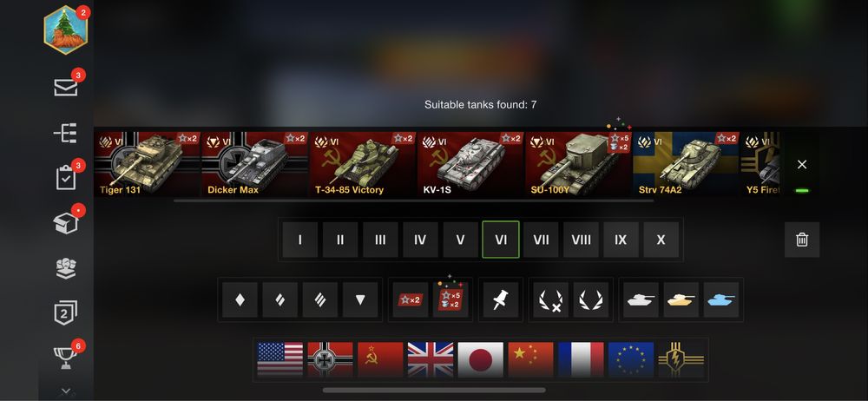The width and height of the screenshot is (868, 401).
Task: Select the Japan nation flag
Action: [x=481, y=359]
